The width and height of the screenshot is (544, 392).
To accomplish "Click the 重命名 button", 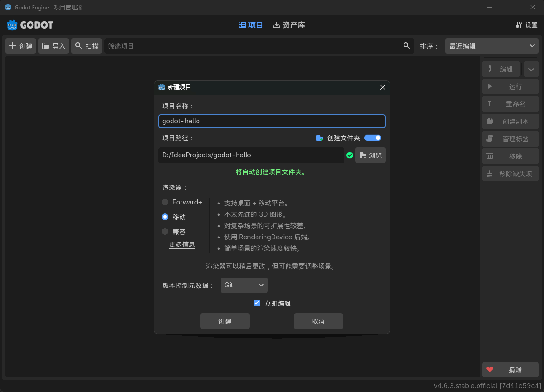I will tap(511, 104).
